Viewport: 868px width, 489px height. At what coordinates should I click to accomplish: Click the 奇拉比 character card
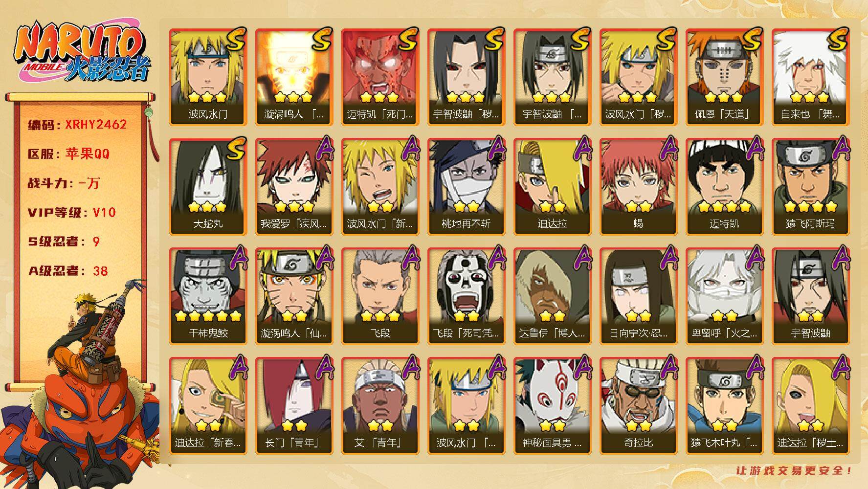tap(638, 406)
